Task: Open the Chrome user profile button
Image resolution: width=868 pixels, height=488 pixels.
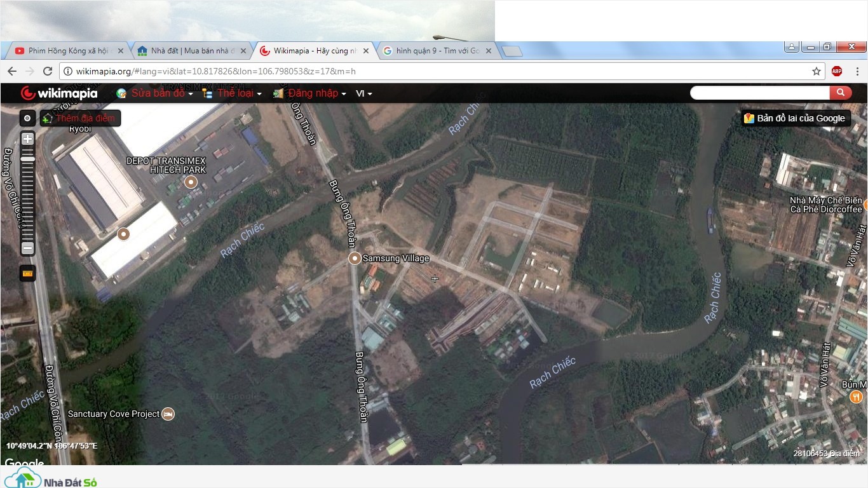Action: pos(792,46)
